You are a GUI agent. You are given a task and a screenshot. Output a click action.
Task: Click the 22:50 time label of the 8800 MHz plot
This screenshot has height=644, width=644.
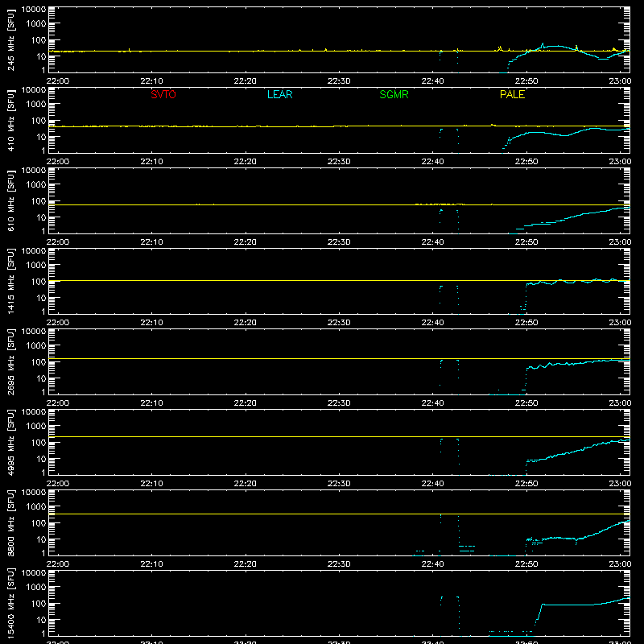click(526, 564)
